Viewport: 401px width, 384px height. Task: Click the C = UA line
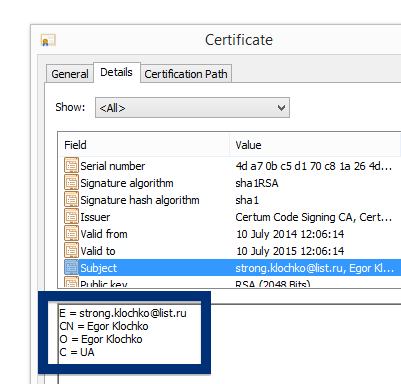[x=77, y=352]
